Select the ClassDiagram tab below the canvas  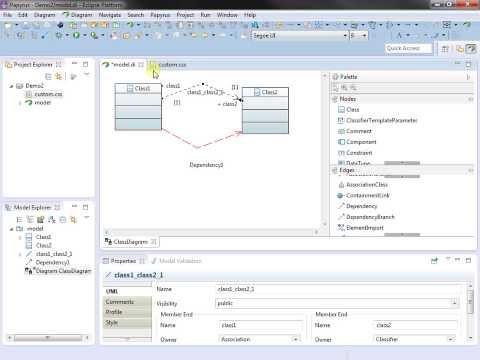(x=131, y=242)
